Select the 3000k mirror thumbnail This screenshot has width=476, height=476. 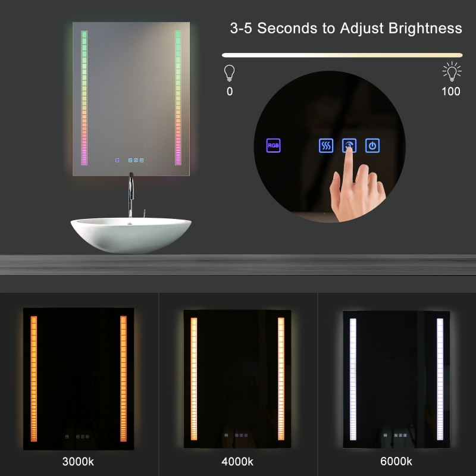79,378
